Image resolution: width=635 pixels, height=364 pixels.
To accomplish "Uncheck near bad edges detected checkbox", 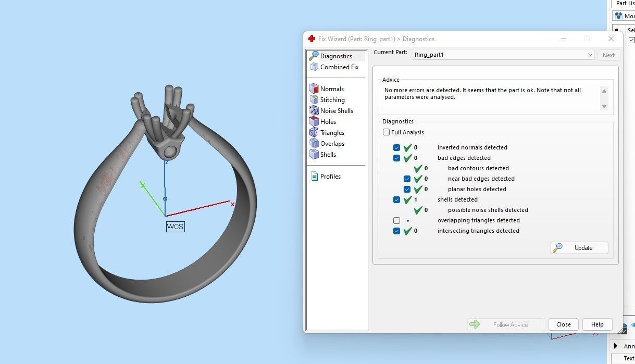I will tap(407, 179).
